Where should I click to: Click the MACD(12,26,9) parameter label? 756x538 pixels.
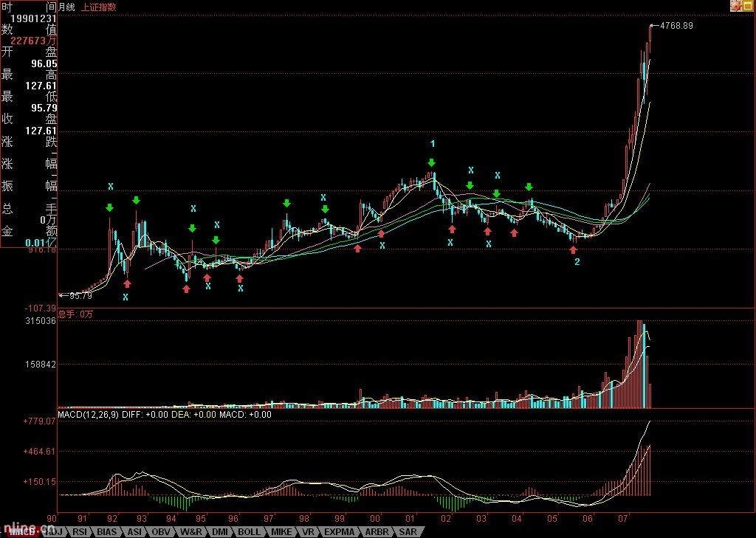(x=89, y=415)
